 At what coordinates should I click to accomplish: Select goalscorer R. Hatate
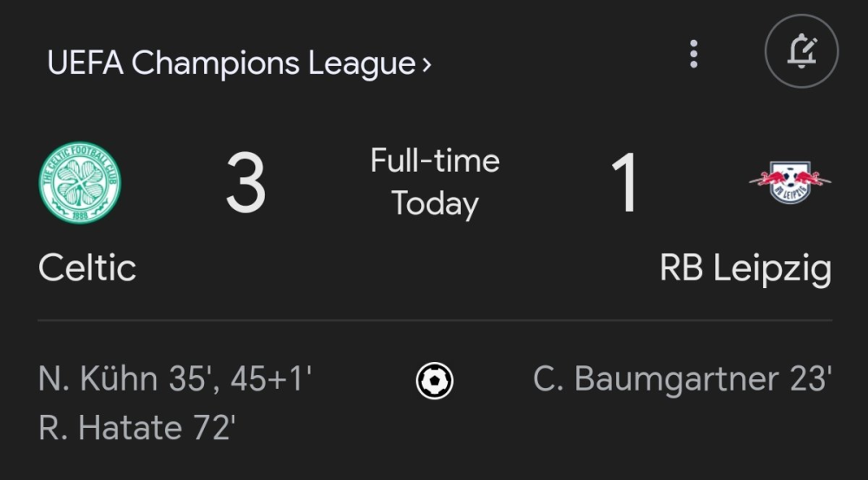point(103,427)
